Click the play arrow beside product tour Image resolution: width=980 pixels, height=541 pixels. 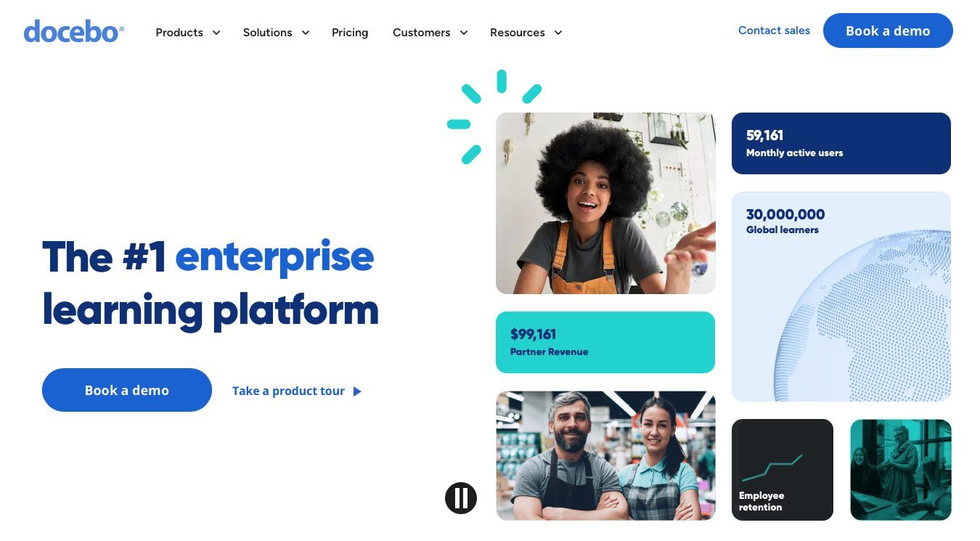[357, 391]
